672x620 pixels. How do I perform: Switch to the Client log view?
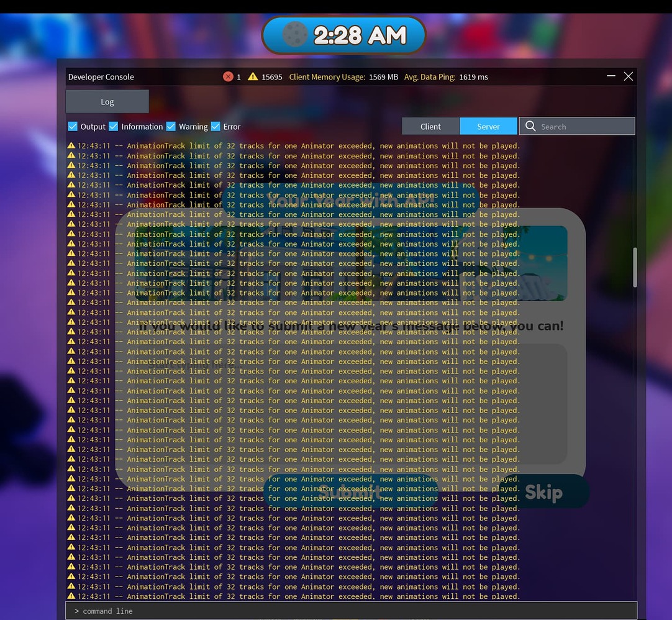430,127
